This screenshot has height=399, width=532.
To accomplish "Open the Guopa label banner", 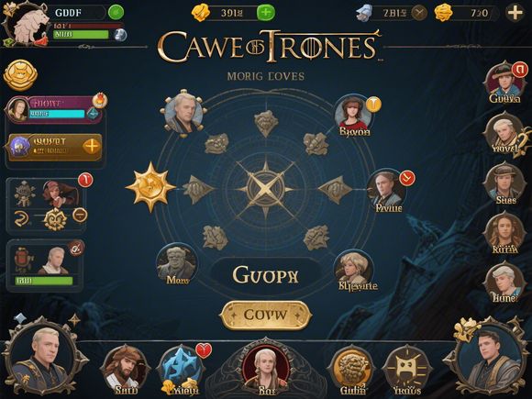I will pos(266,275).
